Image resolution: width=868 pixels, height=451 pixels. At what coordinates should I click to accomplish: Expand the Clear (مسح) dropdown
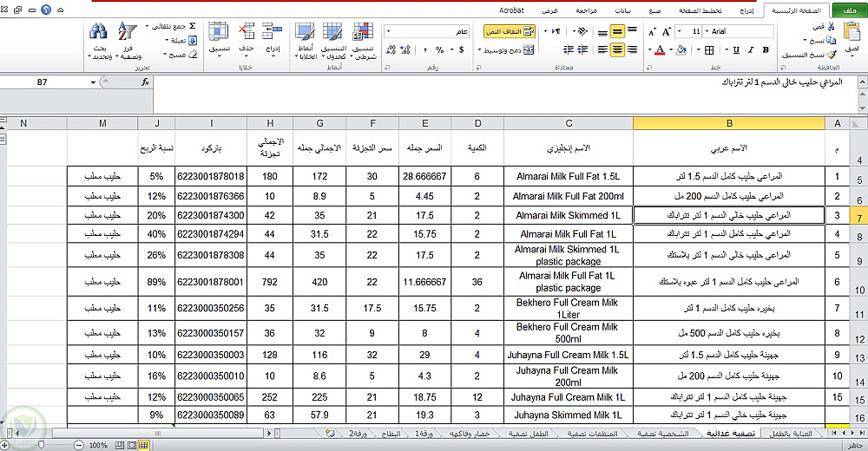pos(165,55)
